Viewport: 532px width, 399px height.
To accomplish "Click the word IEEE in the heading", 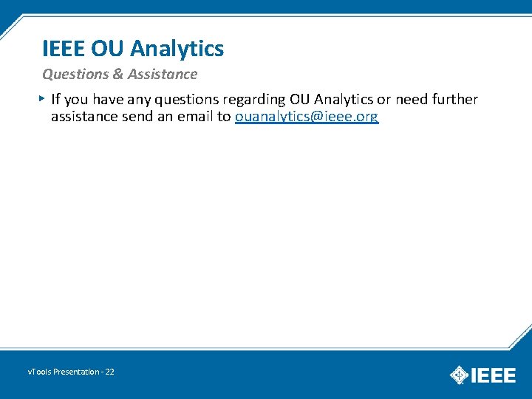I will 64,48.
